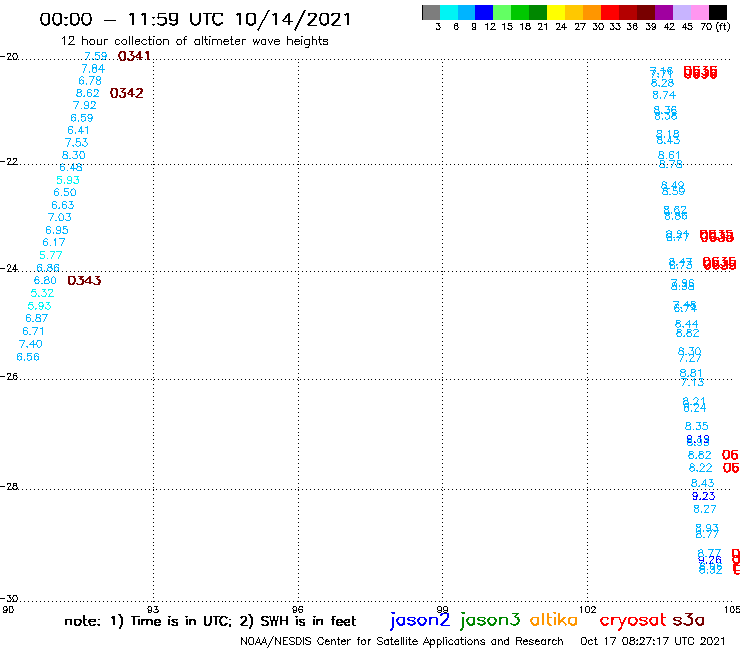Click the wave height value 6.71
The image size is (740, 650).
click(33, 331)
